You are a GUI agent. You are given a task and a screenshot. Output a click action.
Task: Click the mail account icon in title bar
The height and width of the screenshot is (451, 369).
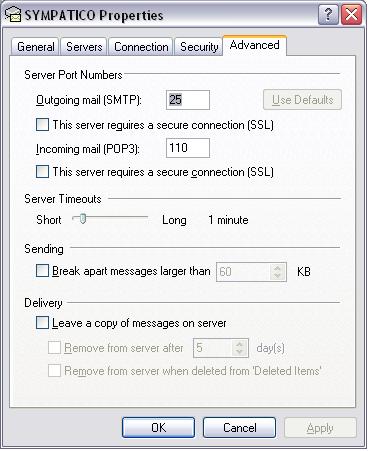(13, 14)
